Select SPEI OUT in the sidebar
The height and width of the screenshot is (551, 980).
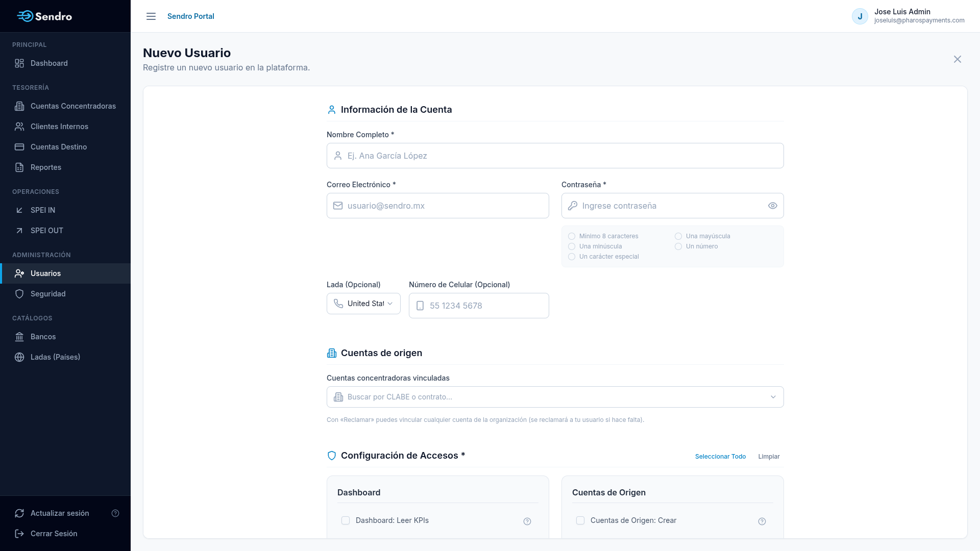click(x=65, y=231)
